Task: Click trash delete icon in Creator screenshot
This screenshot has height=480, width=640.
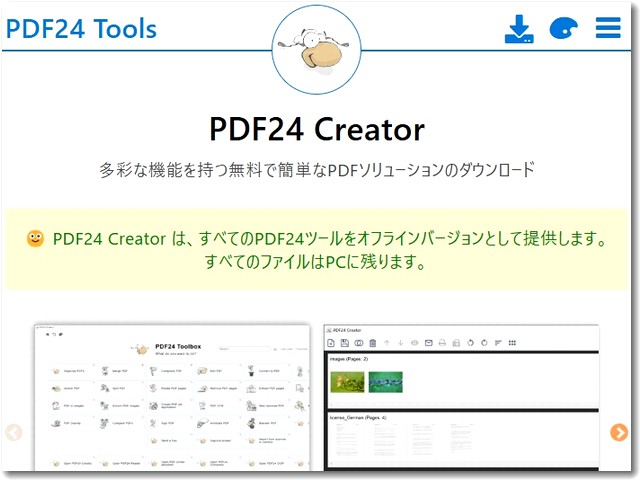Action: [373, 343]
